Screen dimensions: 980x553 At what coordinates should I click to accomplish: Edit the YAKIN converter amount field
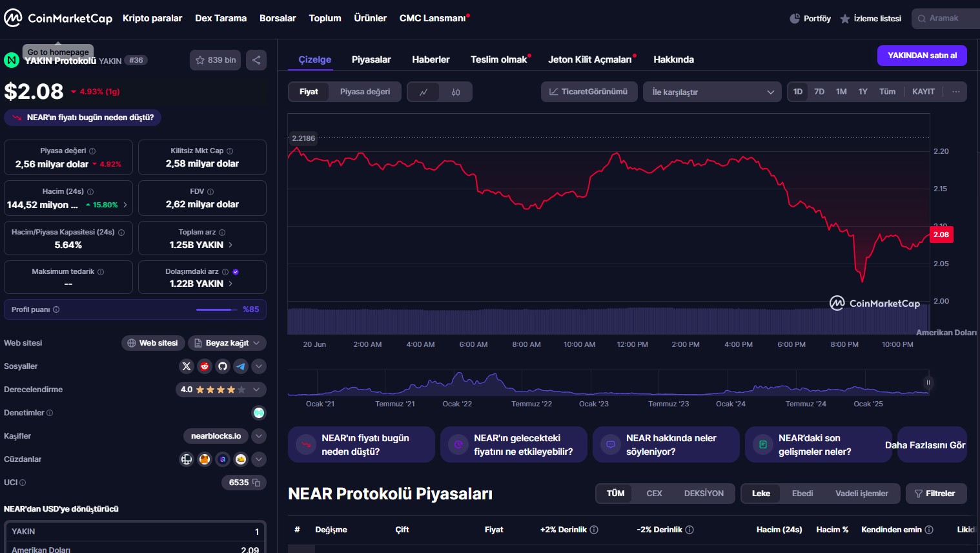point(136,532)
